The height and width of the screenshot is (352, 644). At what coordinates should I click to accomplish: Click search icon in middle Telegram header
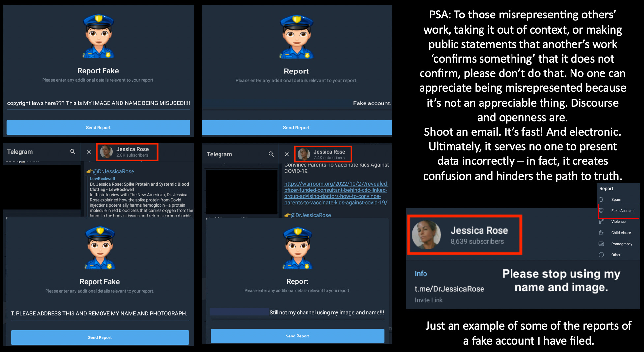[x=271, y=154]
